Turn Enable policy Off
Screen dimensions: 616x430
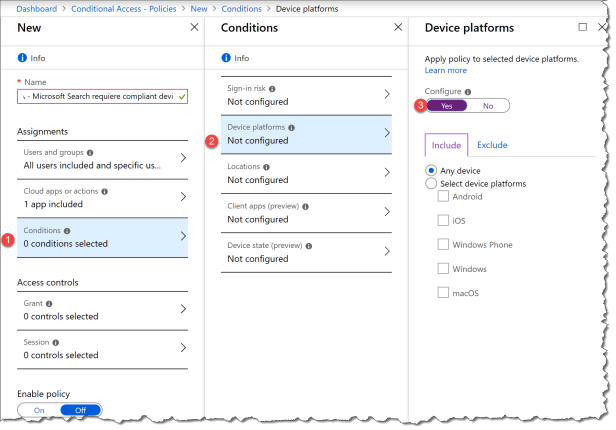tap(81, 410)
